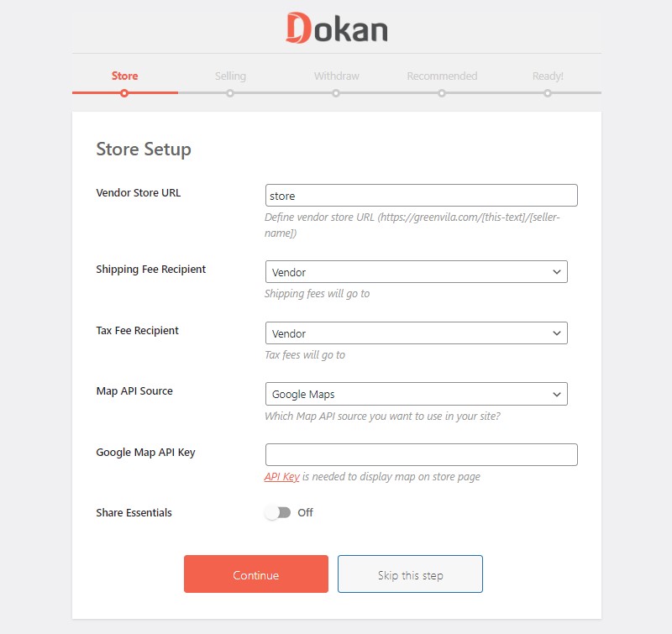Open the Recommended step tab
Image resolution: width=672 pixels, height=634 pixels.
coord(442,76)
